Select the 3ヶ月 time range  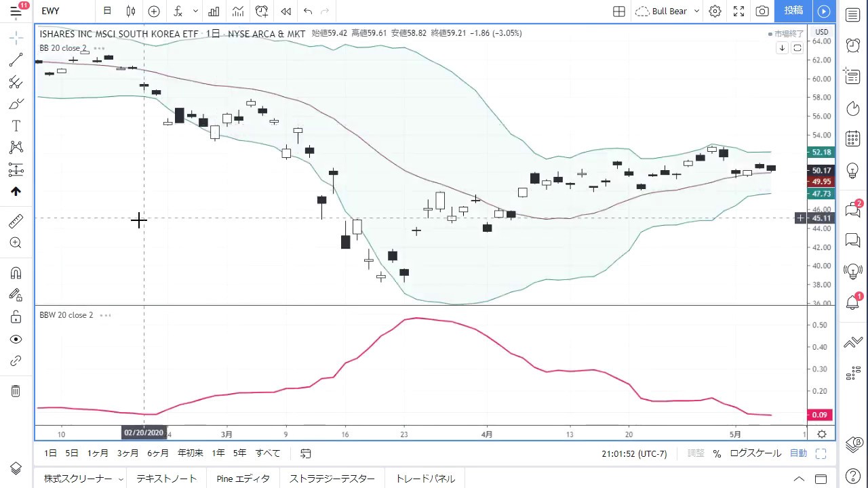[x=127, y=453]
